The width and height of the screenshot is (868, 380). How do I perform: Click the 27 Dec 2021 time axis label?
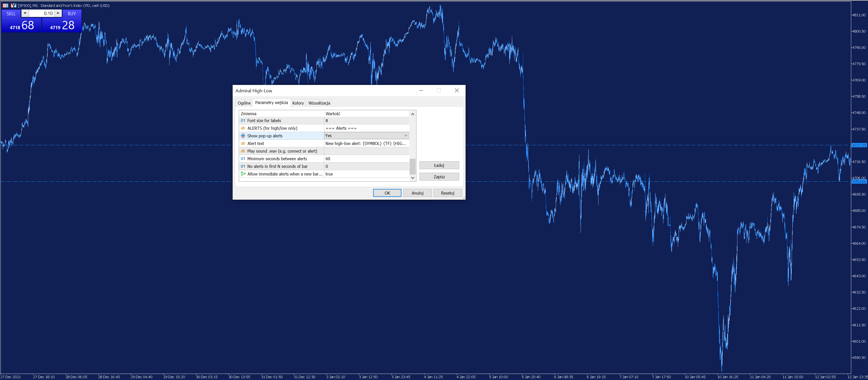(11, 377)
